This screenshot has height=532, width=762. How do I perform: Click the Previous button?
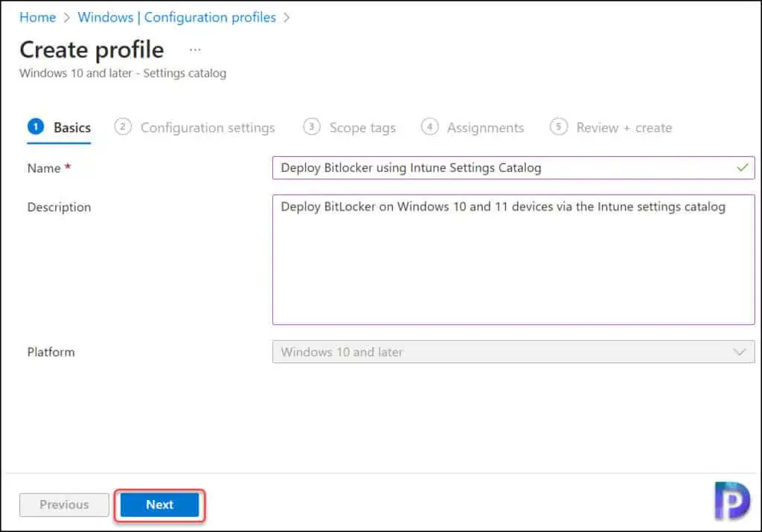point(64,504)
